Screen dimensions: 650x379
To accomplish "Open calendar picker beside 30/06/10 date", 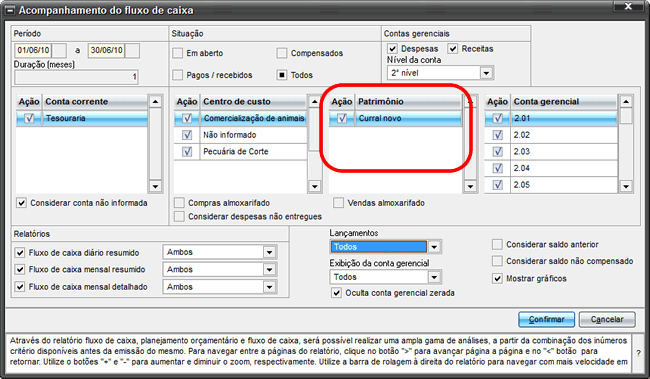I will tap(132, 51).
